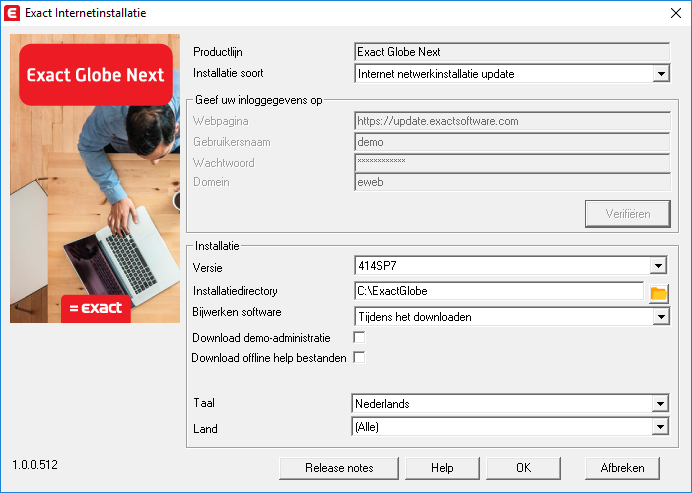This screenshot has height=493, width=692.
Task: Click the Download offline help bestanden label
Action: (x=269, y=358)
